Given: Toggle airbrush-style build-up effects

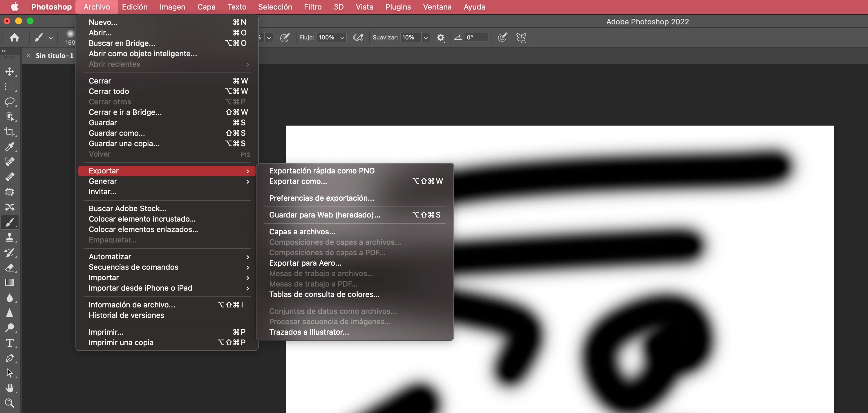Looking at the screenshot, I should coord(358,37).
